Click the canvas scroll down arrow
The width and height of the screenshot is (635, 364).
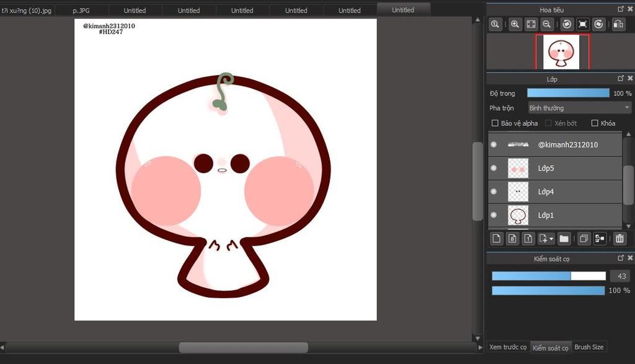[x=478, y=338]
